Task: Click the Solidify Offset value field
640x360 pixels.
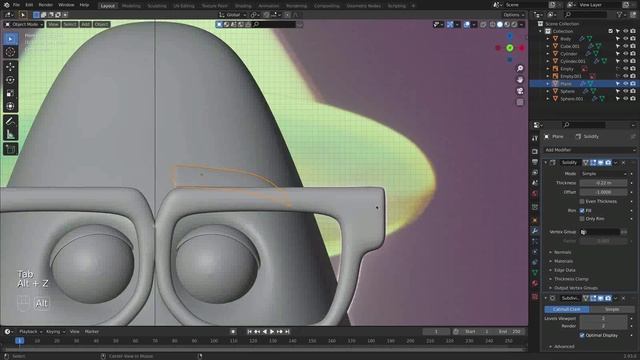Action: point(604,192)
